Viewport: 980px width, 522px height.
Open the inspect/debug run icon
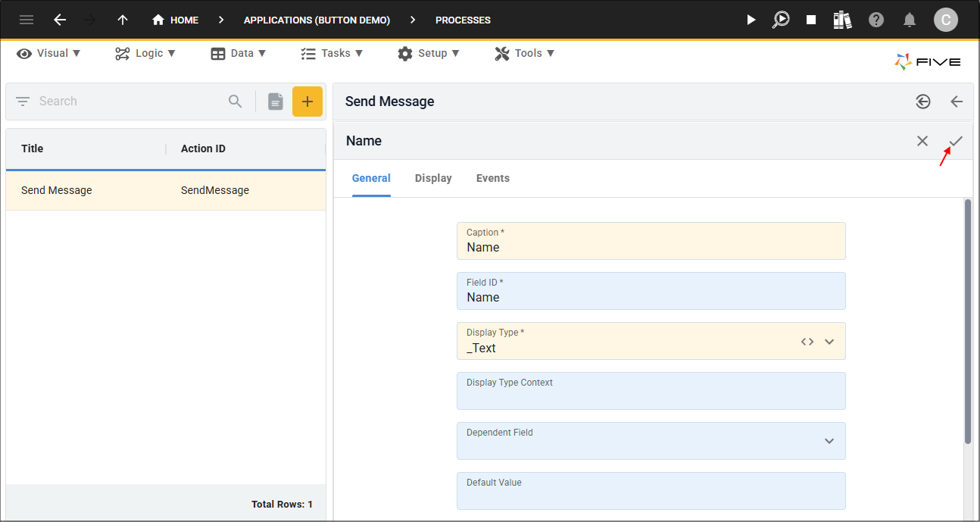[x=781, y=20]
